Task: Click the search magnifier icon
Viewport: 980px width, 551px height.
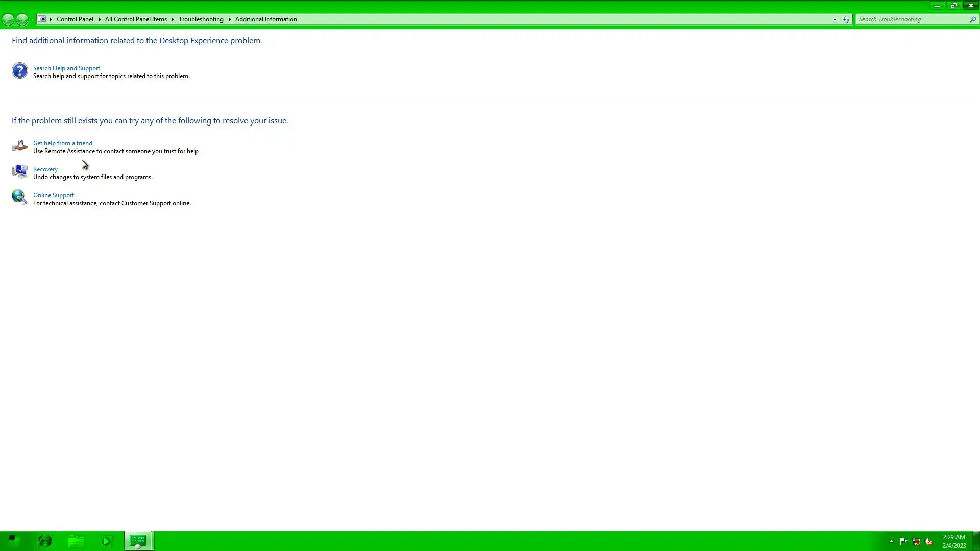Action: [x=972, y=19]
